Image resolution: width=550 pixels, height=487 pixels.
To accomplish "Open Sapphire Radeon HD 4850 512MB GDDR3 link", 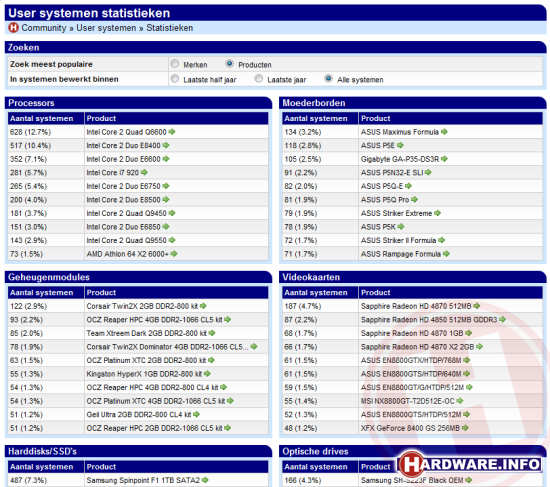I will pyautogui.click(x=429, y=320).
